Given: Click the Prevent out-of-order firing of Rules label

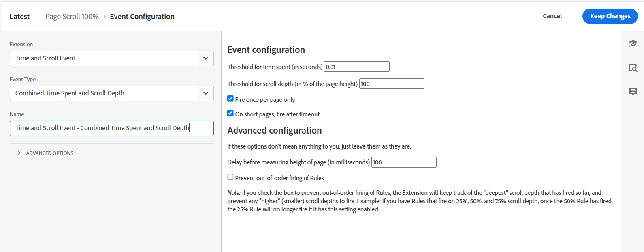Looking at the screenshot, I should (279, 178).
